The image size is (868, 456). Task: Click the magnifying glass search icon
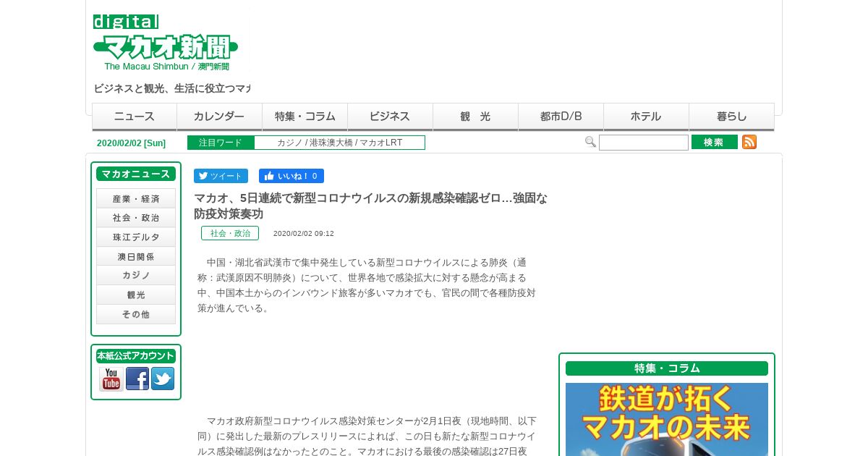(590, 142)
